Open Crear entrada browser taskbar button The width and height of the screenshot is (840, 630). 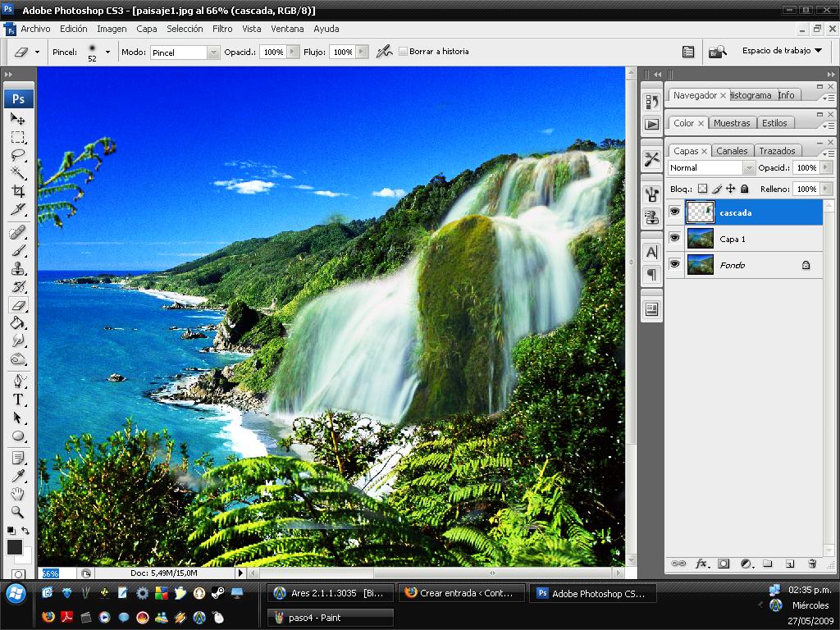point(462,593)
